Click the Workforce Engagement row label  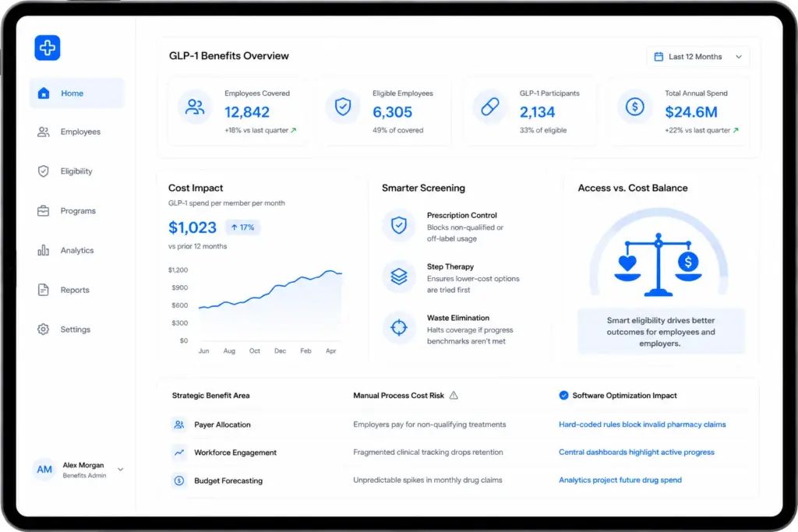(x=235, y=452)
